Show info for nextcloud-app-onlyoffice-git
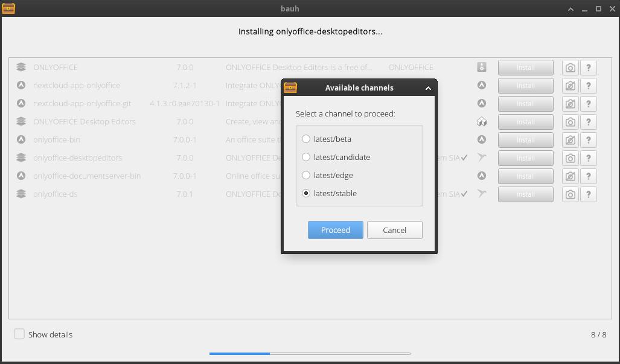 pos(589,104)
